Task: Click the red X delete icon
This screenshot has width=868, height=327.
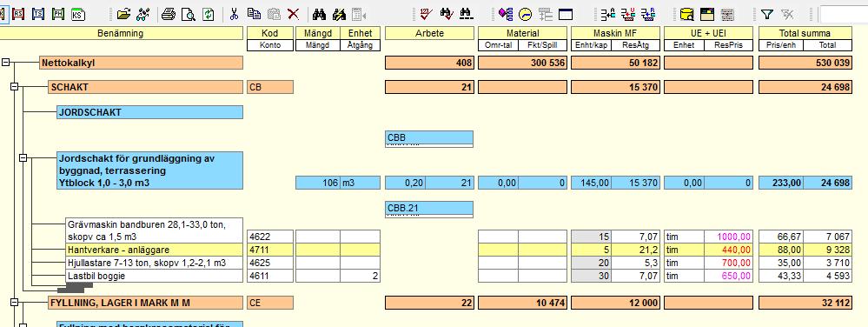Action: coord(293,15)
